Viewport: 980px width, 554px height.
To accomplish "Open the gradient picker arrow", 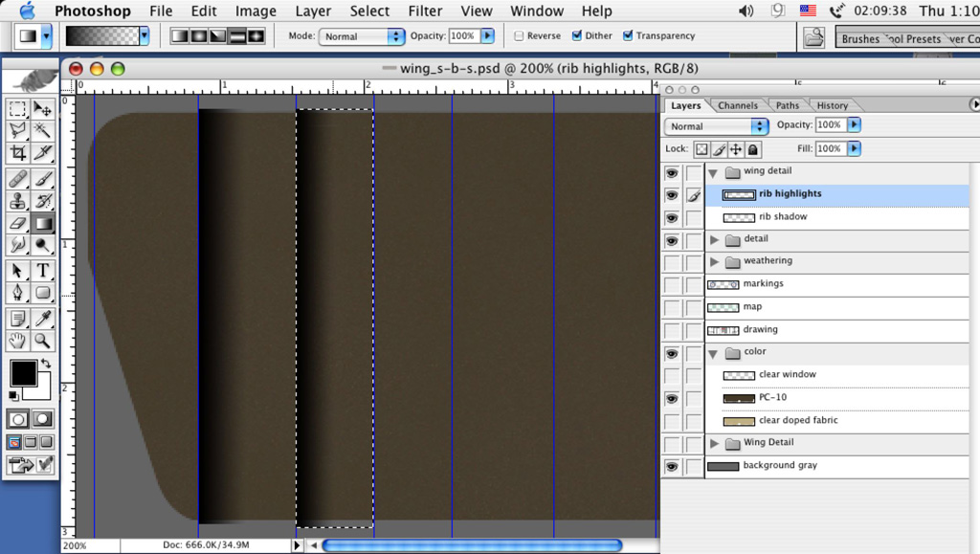I will pyautogui.click(x=145, y=36).
